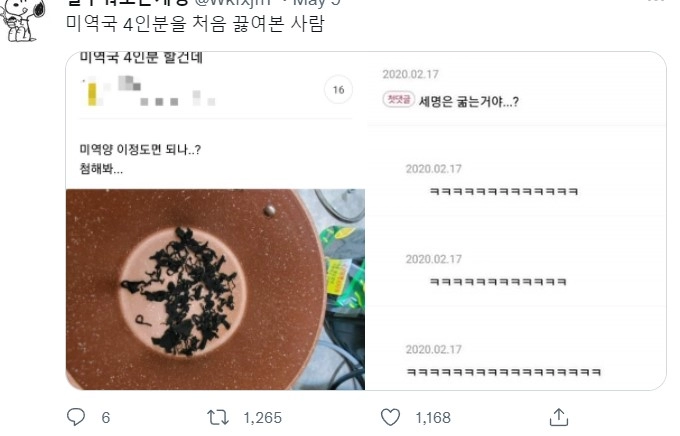This screenshot has width=680, height=436.
Task: Like the tweet with heart icon
Action: 390,417
